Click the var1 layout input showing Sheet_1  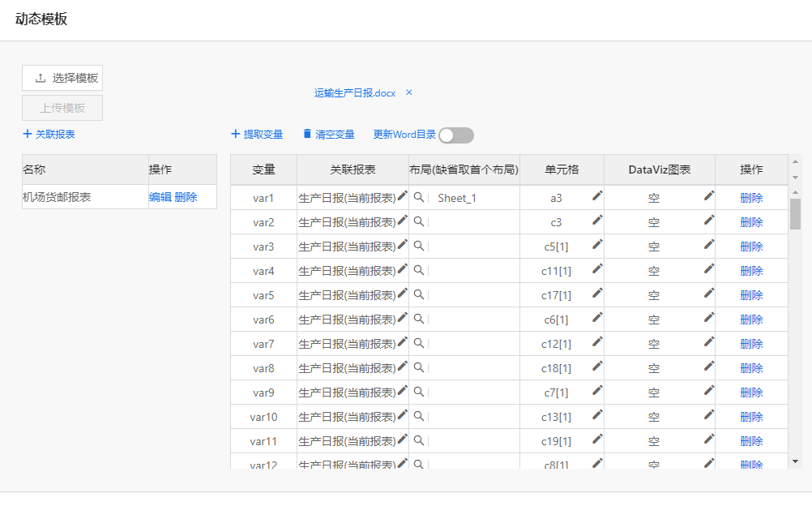coord(474,198)
